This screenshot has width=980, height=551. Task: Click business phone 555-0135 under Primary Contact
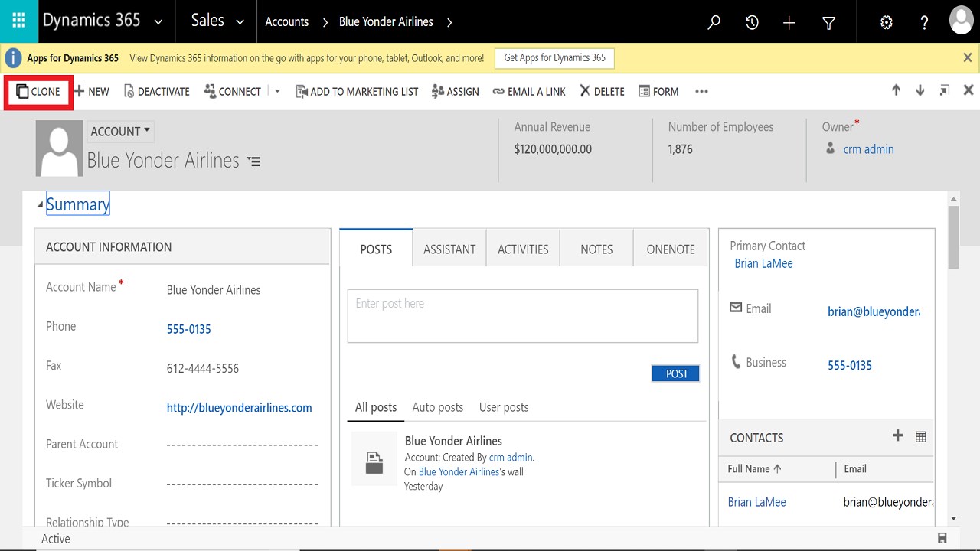tap(850, 366)
